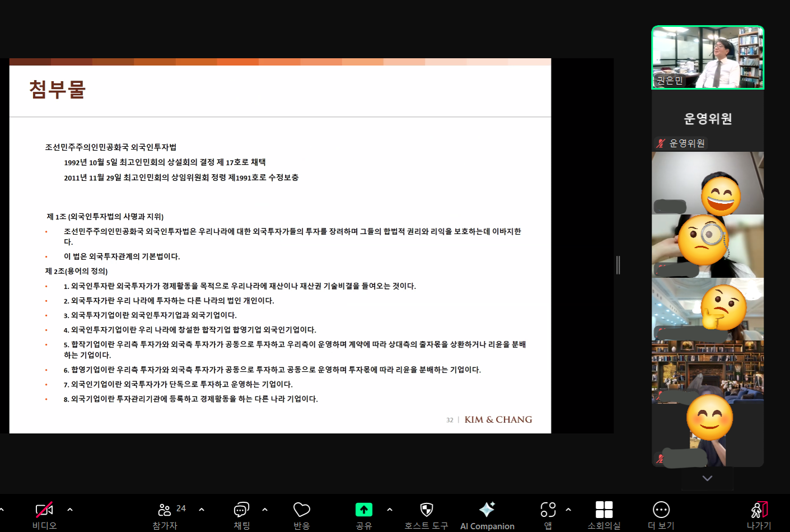Click the heading 제 2조(용어의 정의)
Screen dimensions: 790x532
pos(77,271)
